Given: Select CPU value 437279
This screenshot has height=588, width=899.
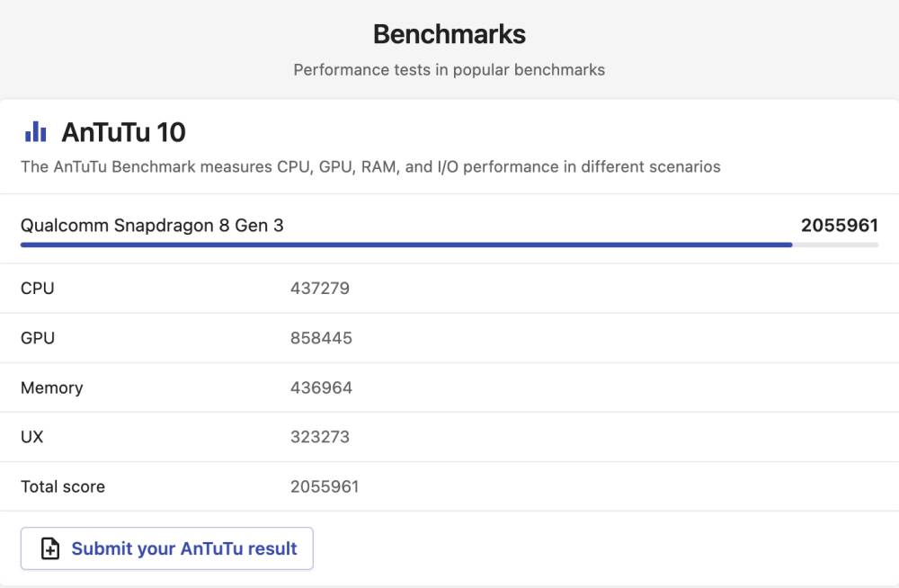Looking at the screenshot, I should click(320, 288).
